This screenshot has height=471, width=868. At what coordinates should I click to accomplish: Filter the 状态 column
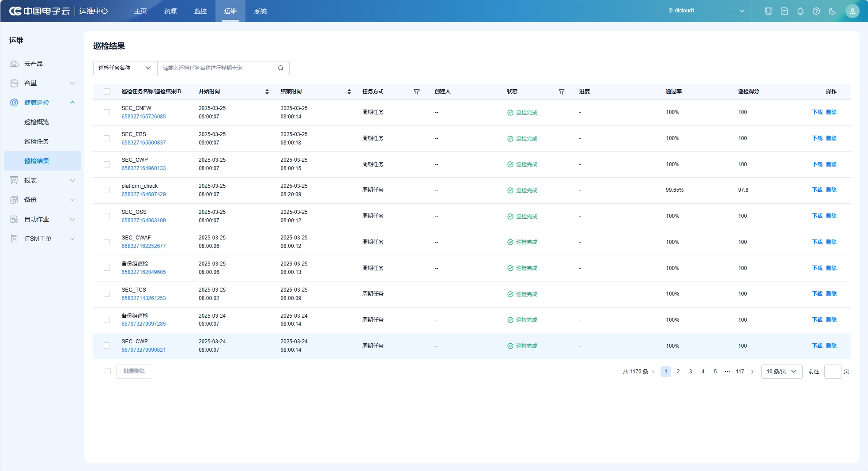point(562,91)
